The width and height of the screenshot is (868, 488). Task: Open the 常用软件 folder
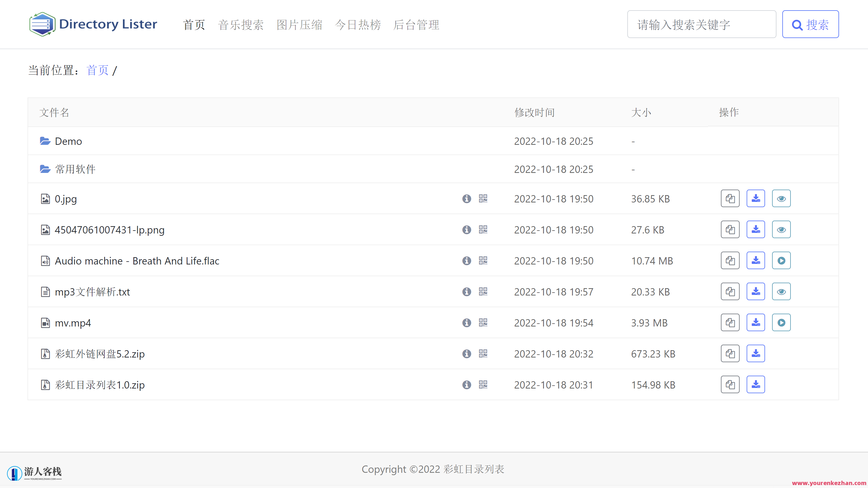75,169
